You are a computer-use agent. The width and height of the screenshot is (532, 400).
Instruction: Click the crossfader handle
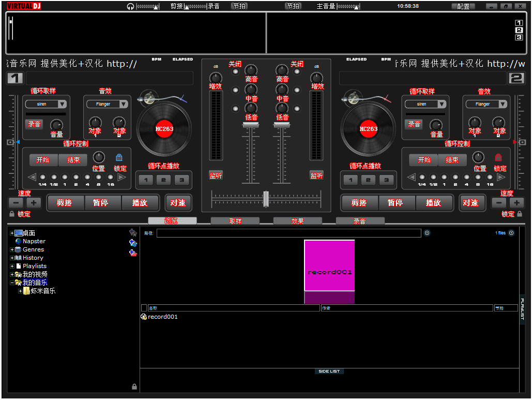(266, 199)
